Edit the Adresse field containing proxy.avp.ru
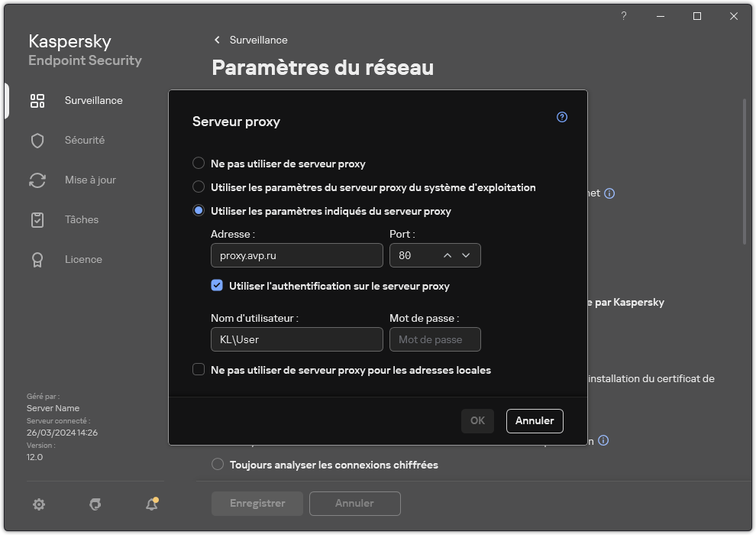756x535 pixels. pyautogui.click(x=296, y=255)
